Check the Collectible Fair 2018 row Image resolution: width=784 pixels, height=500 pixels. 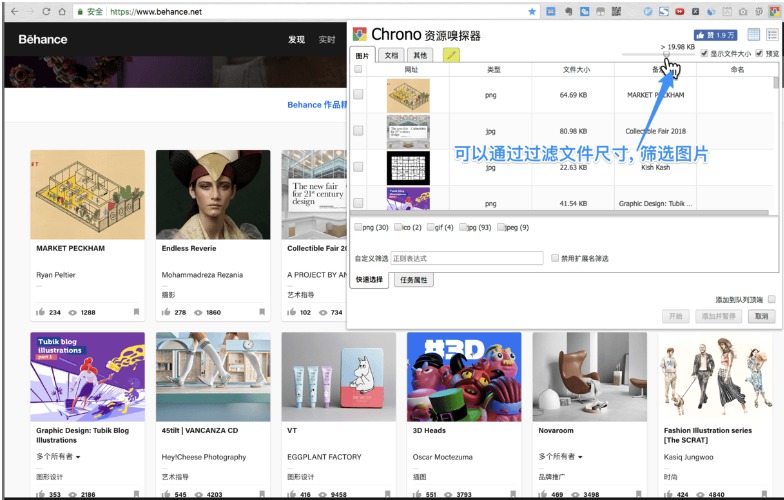[x=358, y=130]
